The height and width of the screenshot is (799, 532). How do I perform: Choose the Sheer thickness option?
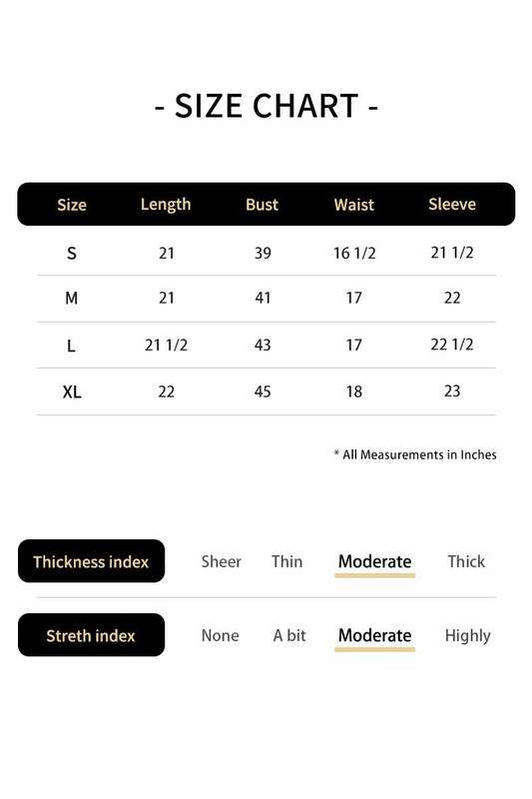[221, 561]
